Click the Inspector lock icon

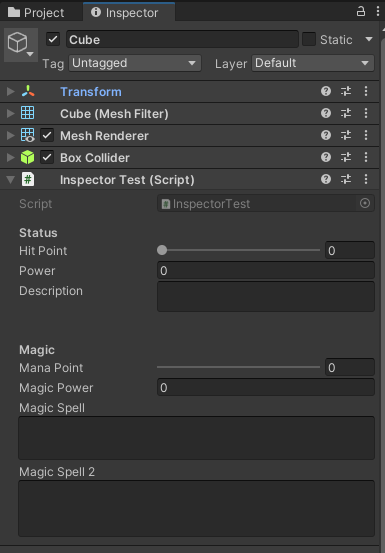361,12
